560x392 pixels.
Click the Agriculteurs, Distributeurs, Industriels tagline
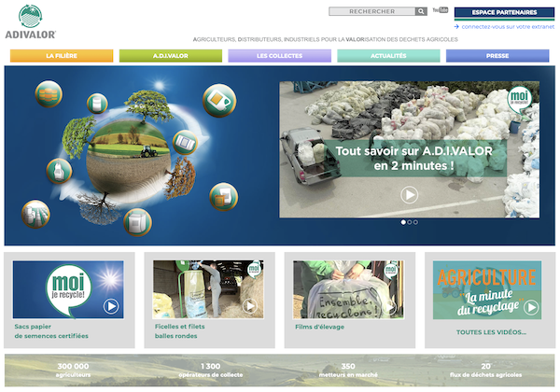pos(326,39)
